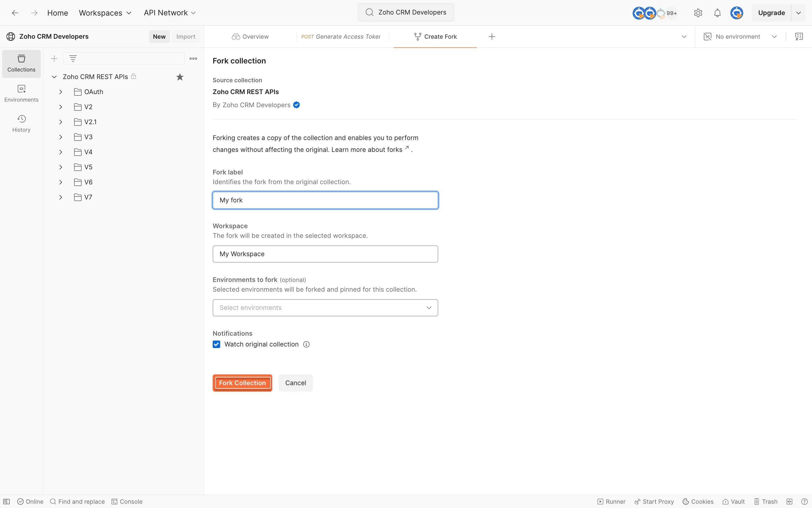Open Cookies manager in status bar
Image resolution: width=812 pixels, height=508 pixels.
click(x=698, y=502)
